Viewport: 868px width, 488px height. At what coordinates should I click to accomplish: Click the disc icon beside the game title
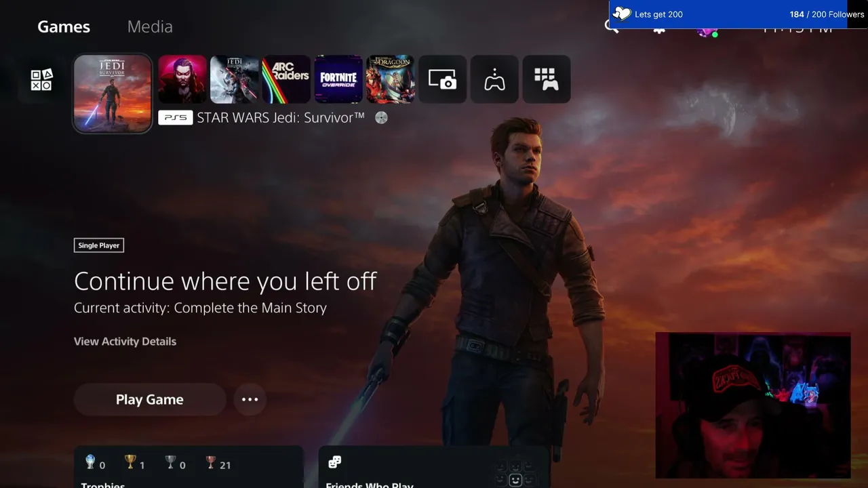381,118
